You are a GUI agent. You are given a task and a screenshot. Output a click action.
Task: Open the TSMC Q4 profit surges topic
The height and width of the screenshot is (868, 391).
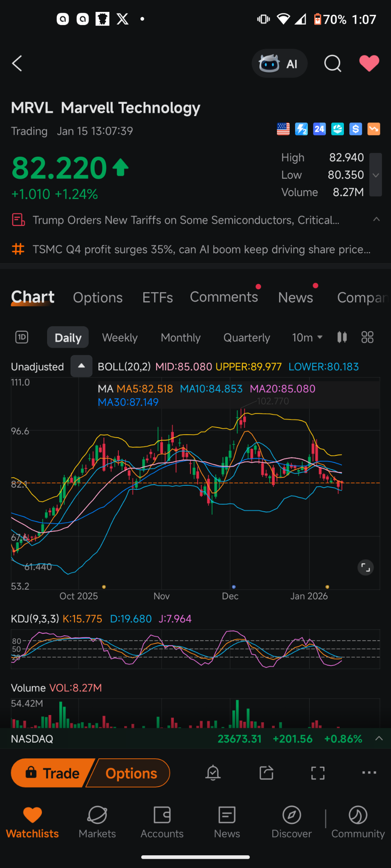(x=201, y=250)
